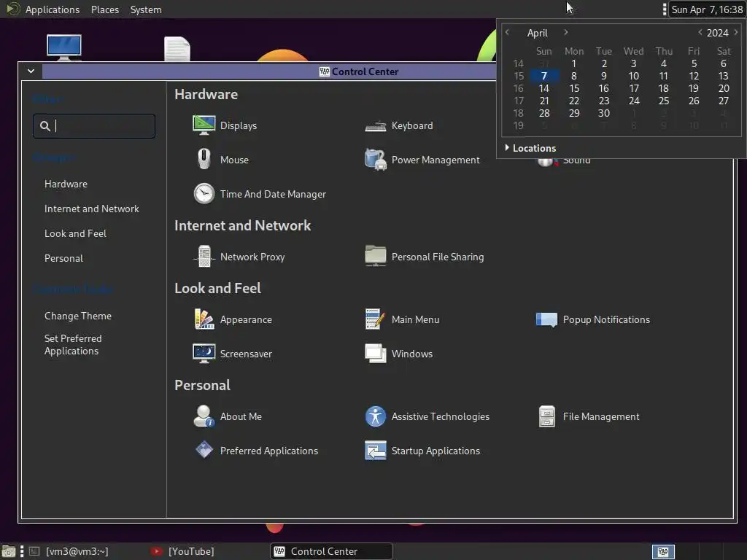The width and height of the screenshot is (747, 560).
Task: Open the Network Proxy icon
Action: click(x=204, y=257)
